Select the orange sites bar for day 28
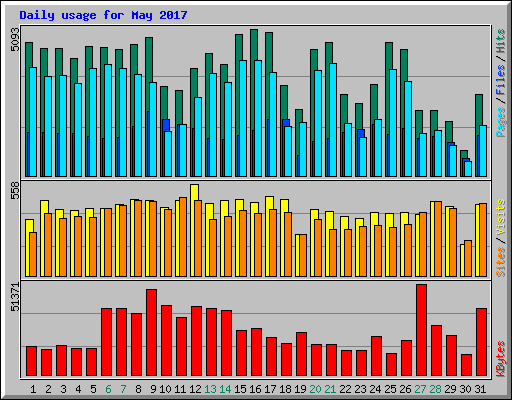The height and width of the screenshot is (400, 512). point(438,239)
